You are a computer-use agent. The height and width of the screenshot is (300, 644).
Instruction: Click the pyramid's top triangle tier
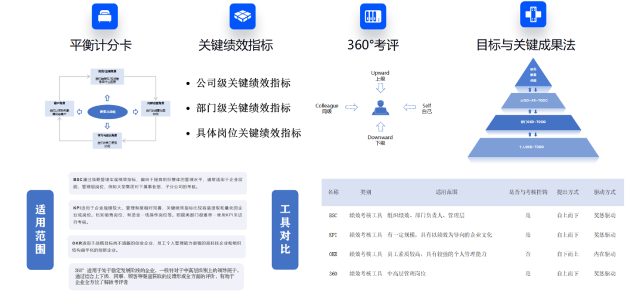533,74
